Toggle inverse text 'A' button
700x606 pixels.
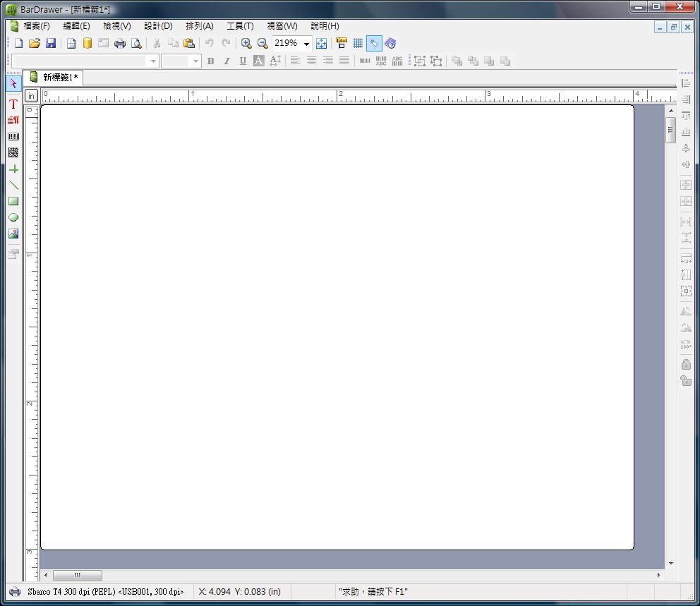(259, 61)
